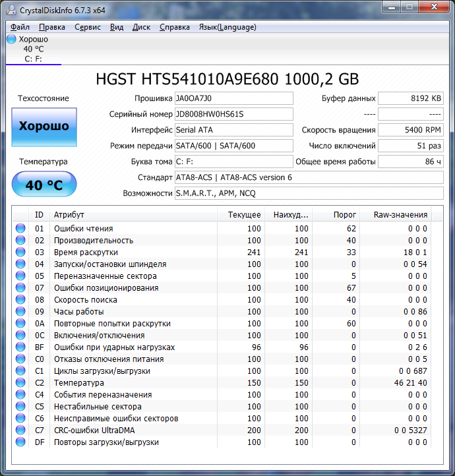Open the Сервис menu
Viewport: 455px width, 476px height.
tap(88, 27)
